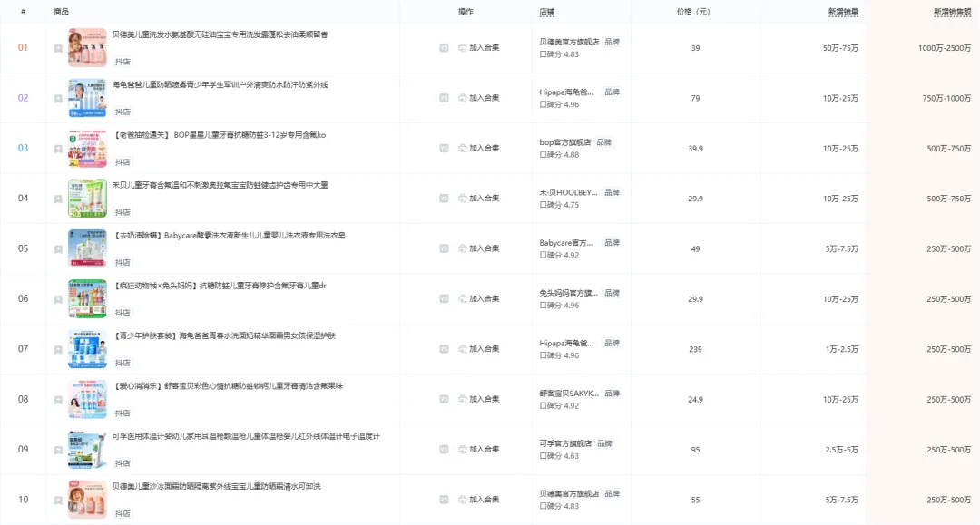Screen dimensions: 980x525
Task: Click the VS compare icon for rank 01
Action: tap(444, 47)
